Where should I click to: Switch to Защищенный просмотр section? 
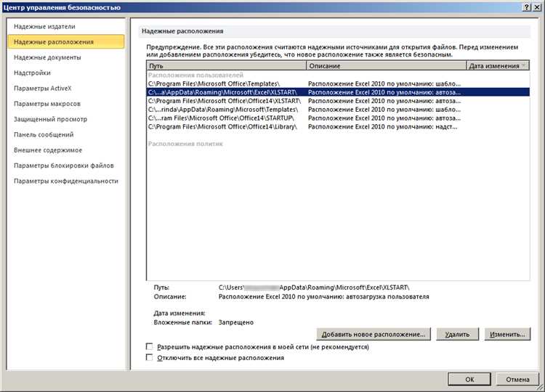[x=65, y=119]
